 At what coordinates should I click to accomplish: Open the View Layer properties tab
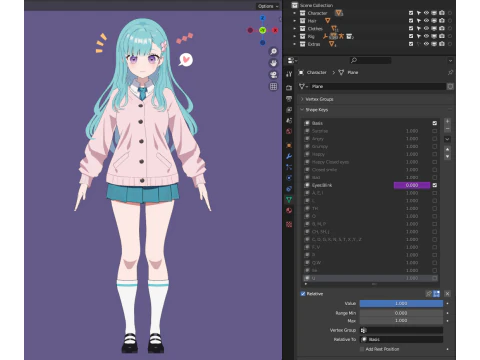click(289, 110)
